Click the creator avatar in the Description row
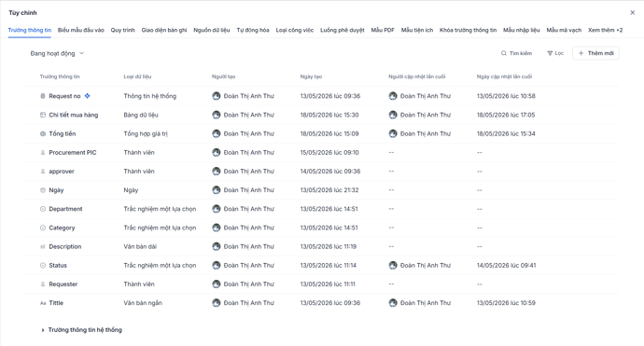Viewport: 644px width, 346px height. coord(217,246)
